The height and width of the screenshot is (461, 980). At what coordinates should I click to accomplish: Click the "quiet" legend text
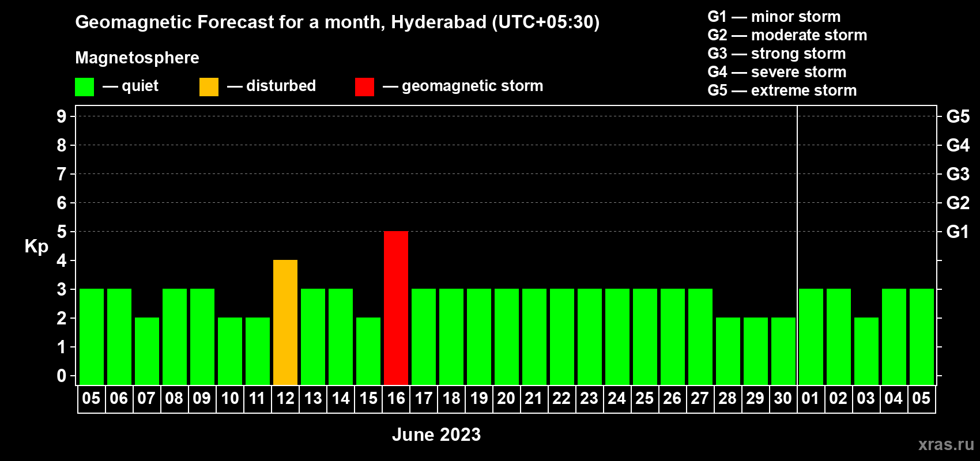pyautogui.click(x=140, y=86)
